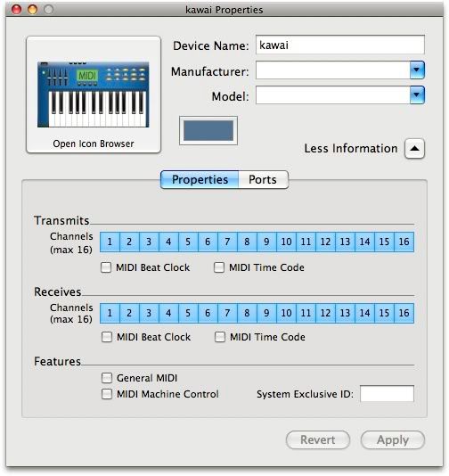Viewport: 449px width, 476px height.
Task: Click the Apply button
Action: [393, 439]
